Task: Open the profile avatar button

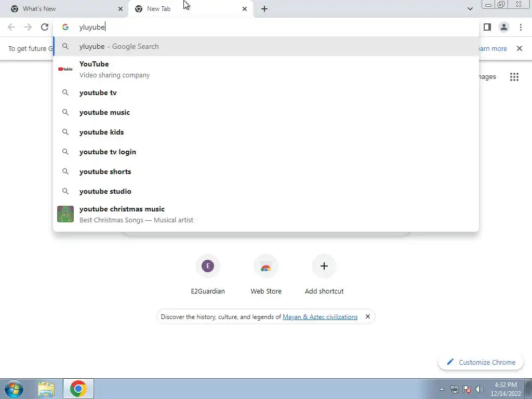Action: tap(504, 27)
